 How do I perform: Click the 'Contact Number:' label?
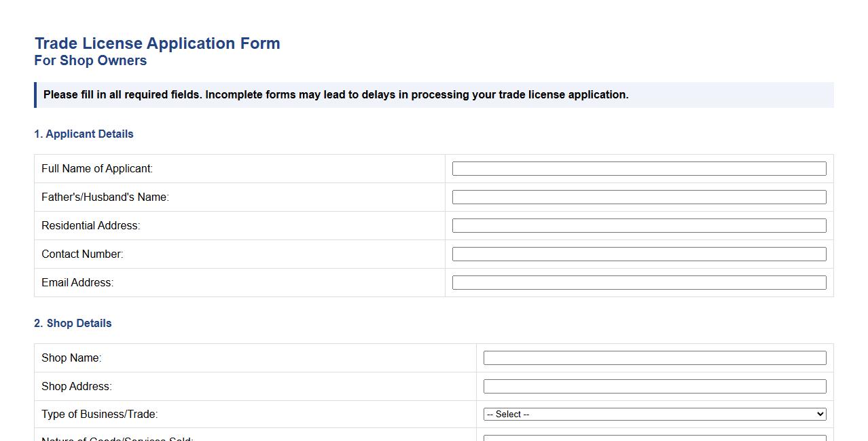coord(83,254)
